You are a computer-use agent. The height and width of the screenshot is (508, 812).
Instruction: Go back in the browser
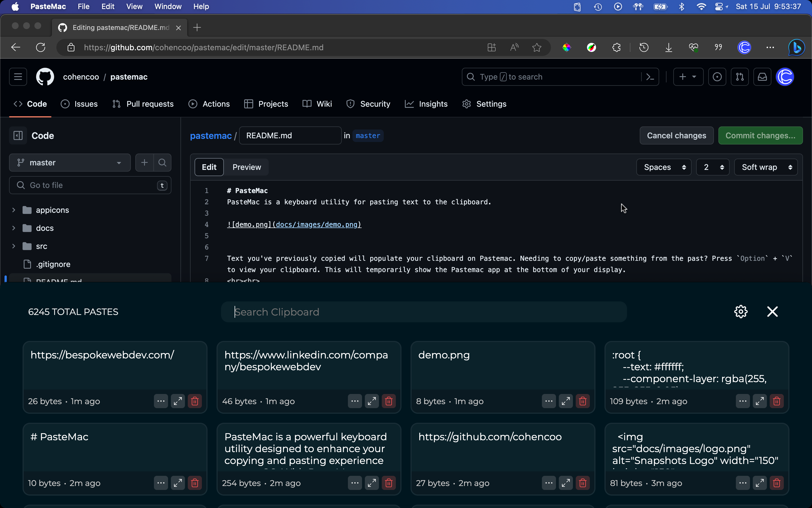point(16,47)
